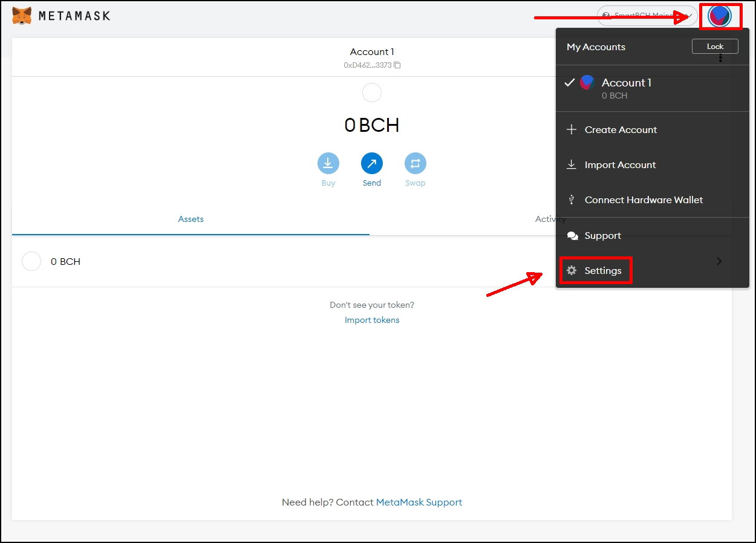Click the Send label under the arrow
The image size is (756, 543).
tap(372, 183)
